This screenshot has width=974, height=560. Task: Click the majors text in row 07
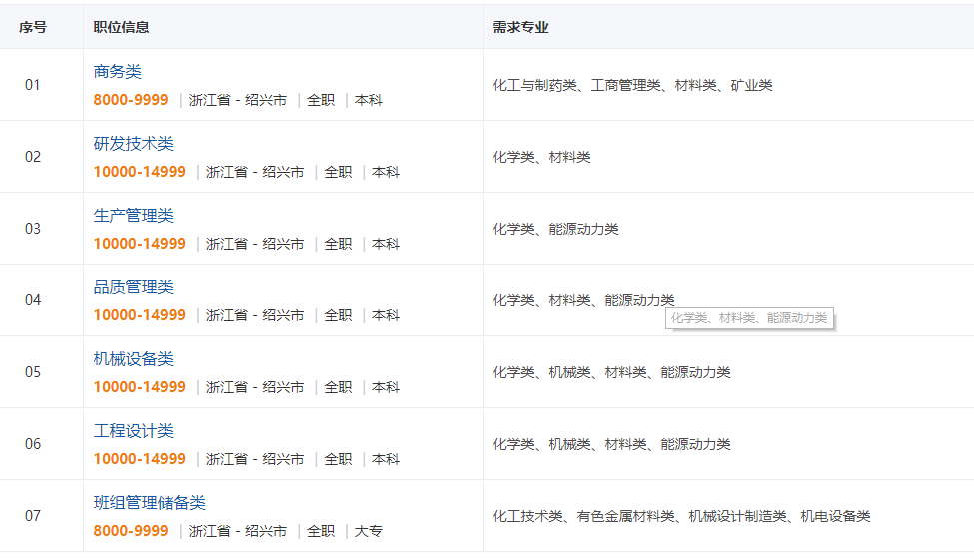pyautogui.click(x=681, y=517)
